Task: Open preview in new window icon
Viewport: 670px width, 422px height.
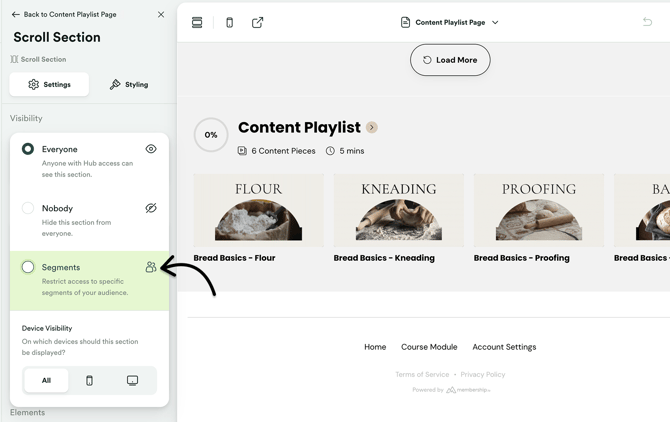Action: click(257, 23)
